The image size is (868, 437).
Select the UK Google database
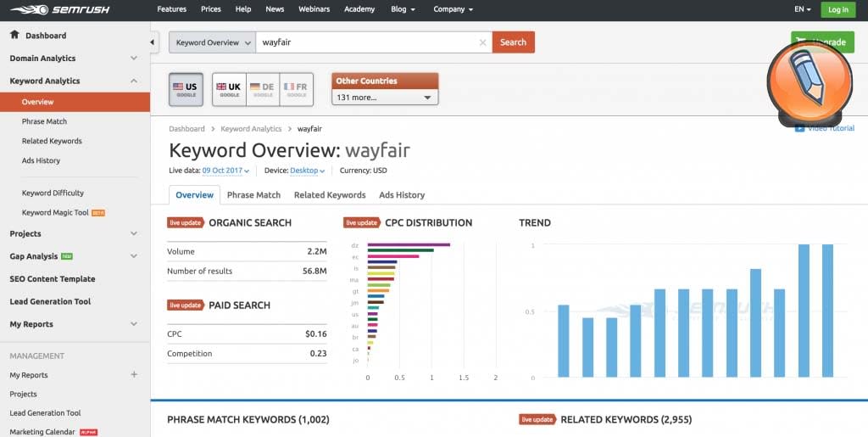(229, 89)
